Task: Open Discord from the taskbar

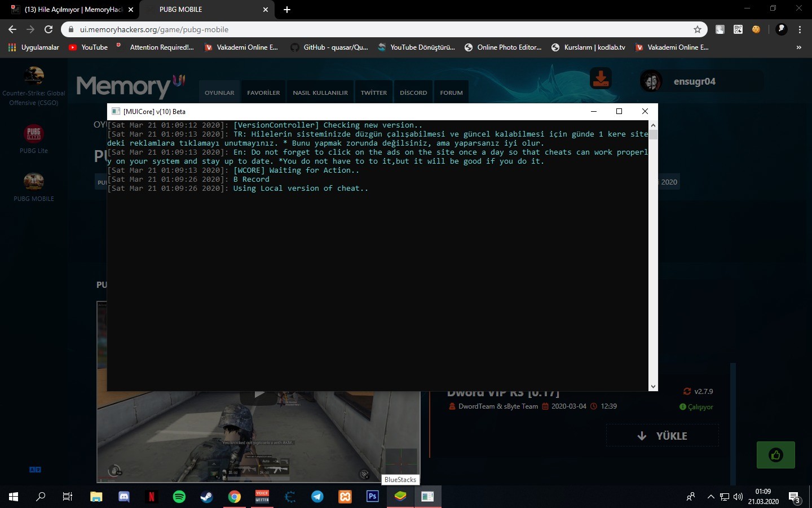Action: pos(124,497)
